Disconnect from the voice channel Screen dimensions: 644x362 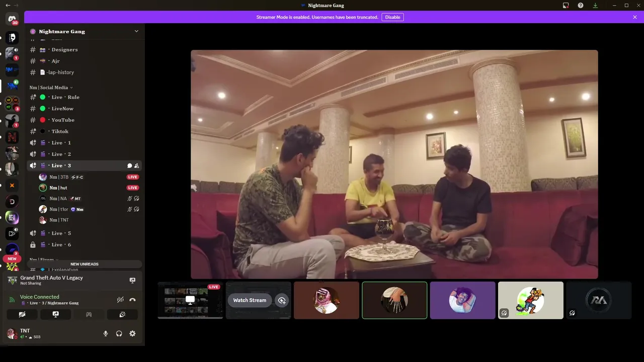point(132,300)
